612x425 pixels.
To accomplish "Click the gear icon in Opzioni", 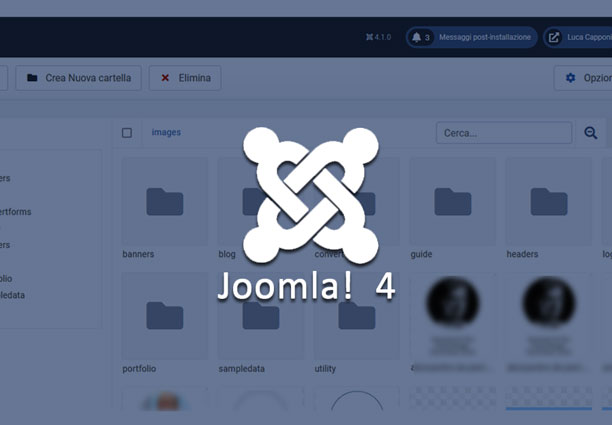I will click(571, 78).
